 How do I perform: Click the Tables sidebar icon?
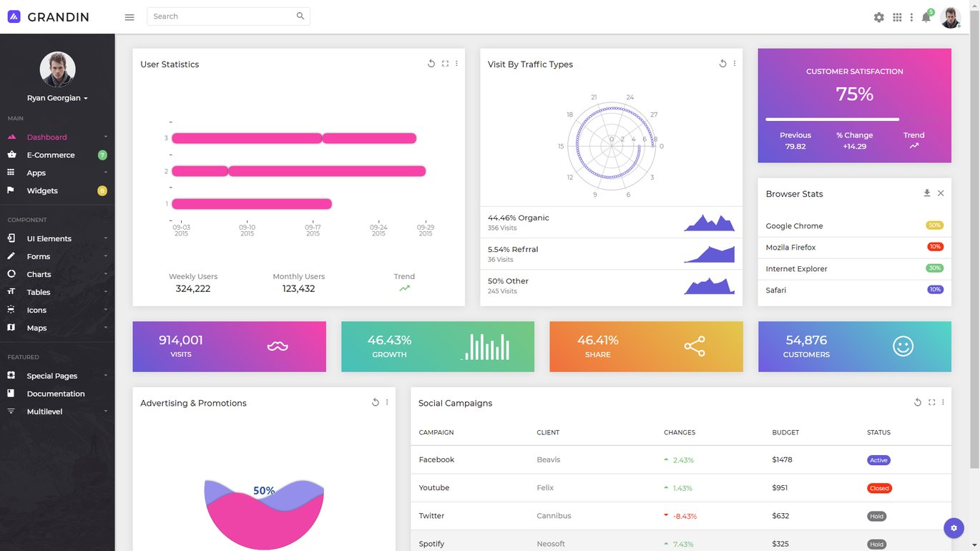[11, 292]
